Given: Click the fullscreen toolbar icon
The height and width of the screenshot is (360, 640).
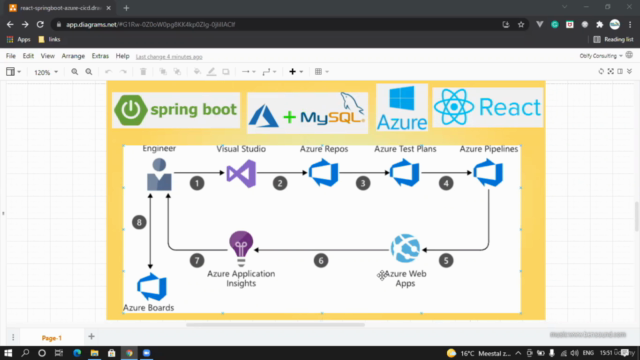Looking at the screenshot, I should click(611, 71).
